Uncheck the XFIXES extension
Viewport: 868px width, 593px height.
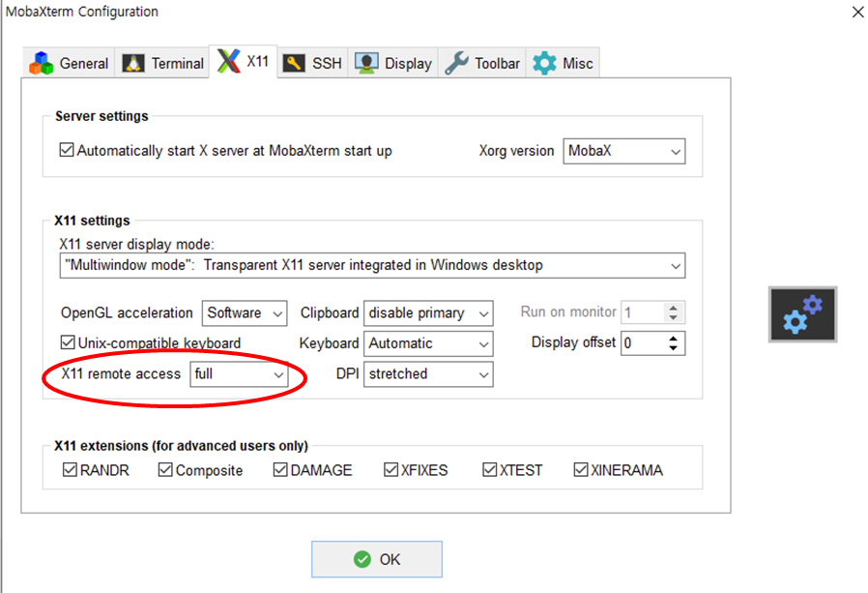click(391, 470)
